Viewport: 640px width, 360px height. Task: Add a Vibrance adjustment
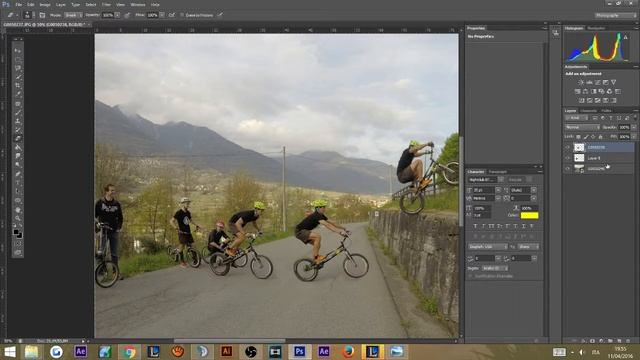pyautogui.click(x=613, y=82)
